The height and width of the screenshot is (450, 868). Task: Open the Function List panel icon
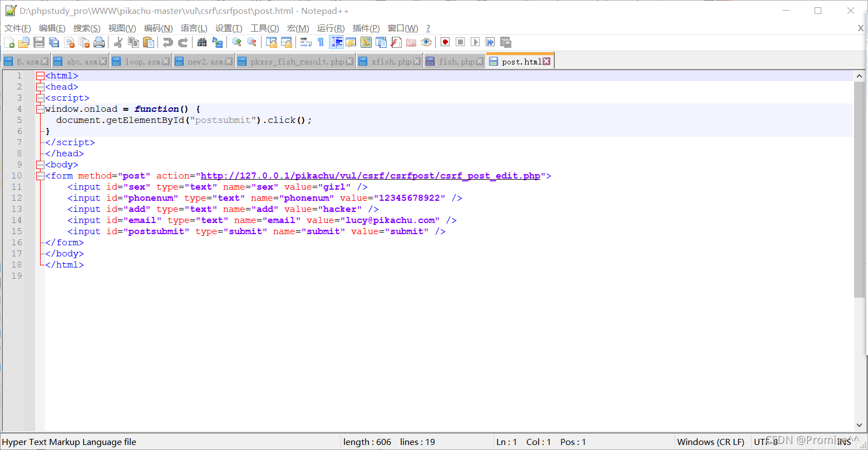(396, 42)
